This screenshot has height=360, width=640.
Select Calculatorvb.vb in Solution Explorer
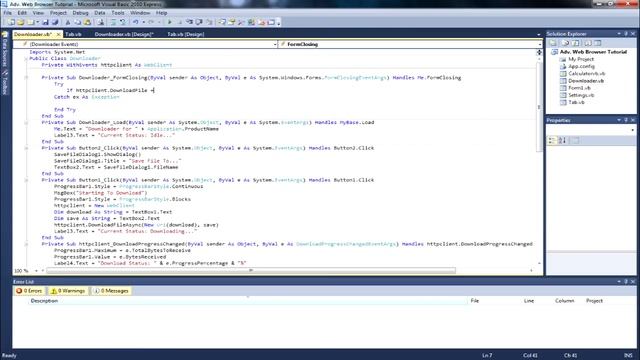(x=587, y=73)
